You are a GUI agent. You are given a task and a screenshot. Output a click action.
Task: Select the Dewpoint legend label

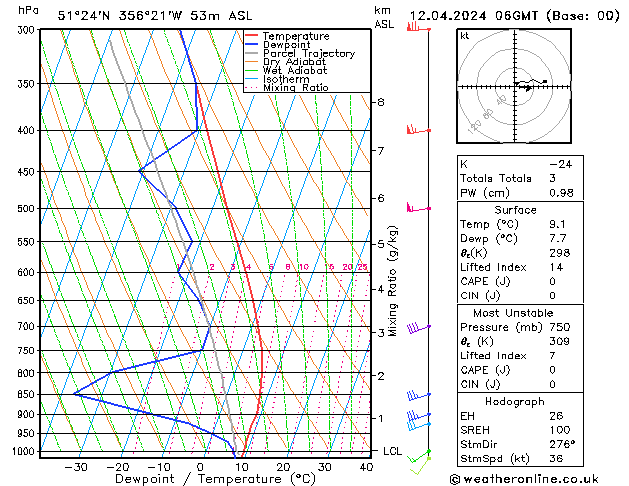286,45
